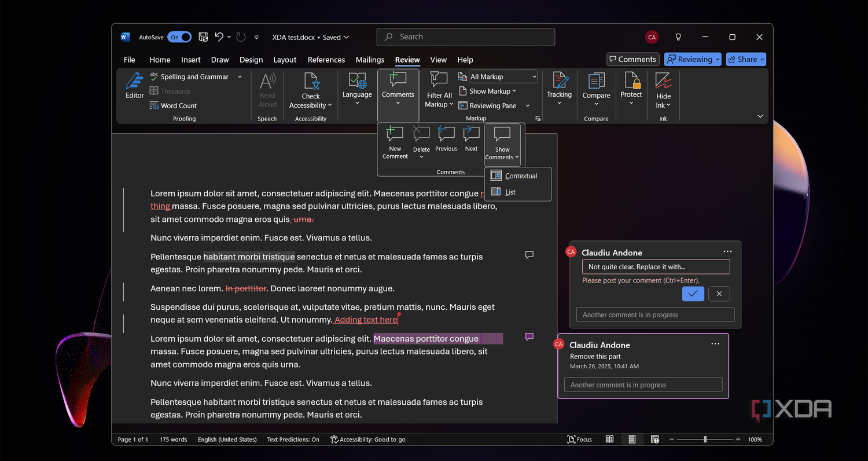The height and width of the screenshot is (461, 868).
Task: Open the Reviewing mode dropdown
Action: [x=693, y=59]
